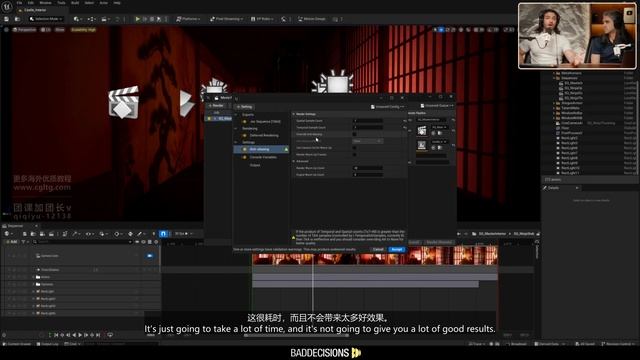Screen dimensions: 640x360
Task: Click the Sequencer + Add track button
Action: pyautogui.click(x=11, y=242)
